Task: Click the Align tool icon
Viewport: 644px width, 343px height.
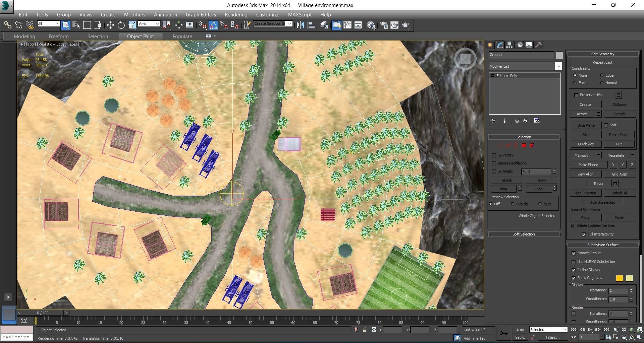Action: click(x=311, y=25)
